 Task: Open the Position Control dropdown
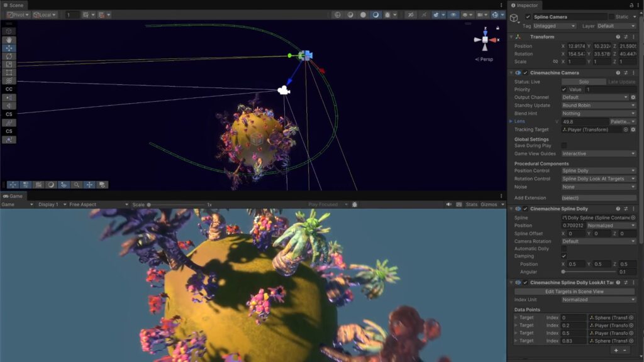(x=598, y=170)
